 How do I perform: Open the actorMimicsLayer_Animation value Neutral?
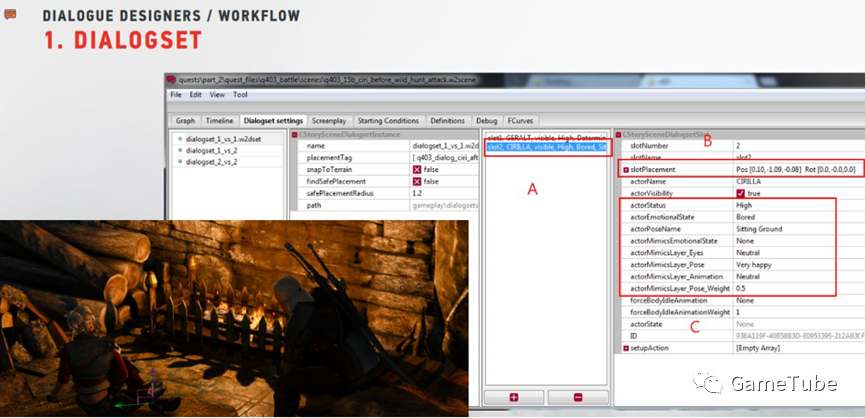coord(799,277)
